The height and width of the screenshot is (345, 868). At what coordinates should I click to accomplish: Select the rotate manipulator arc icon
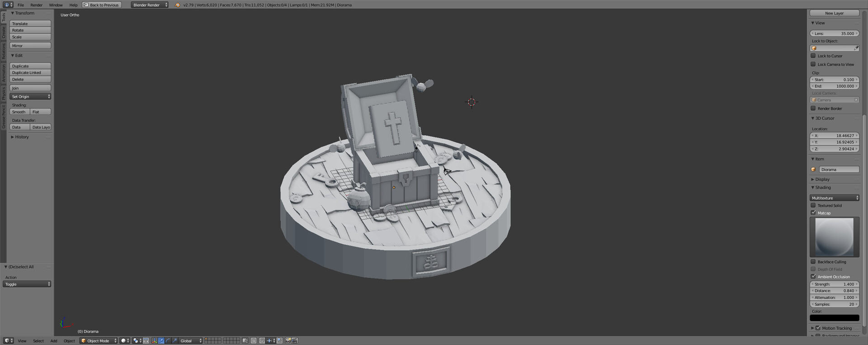pos(168,340)
